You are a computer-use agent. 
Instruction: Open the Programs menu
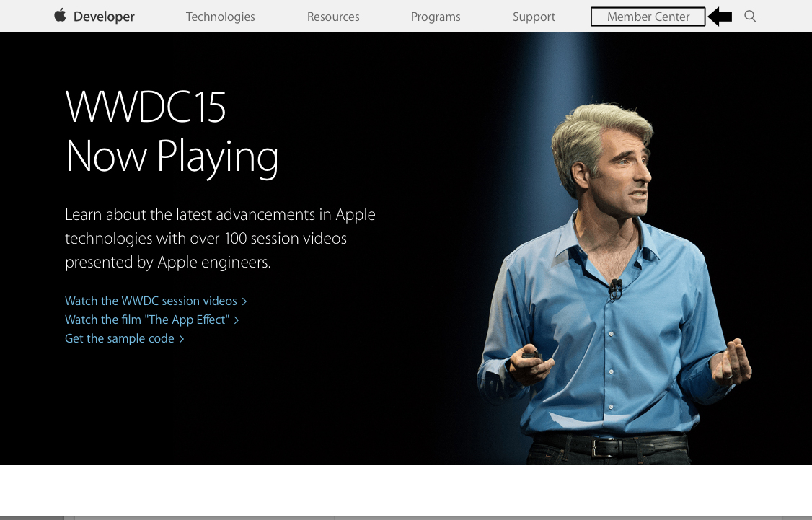click(436, 17)
